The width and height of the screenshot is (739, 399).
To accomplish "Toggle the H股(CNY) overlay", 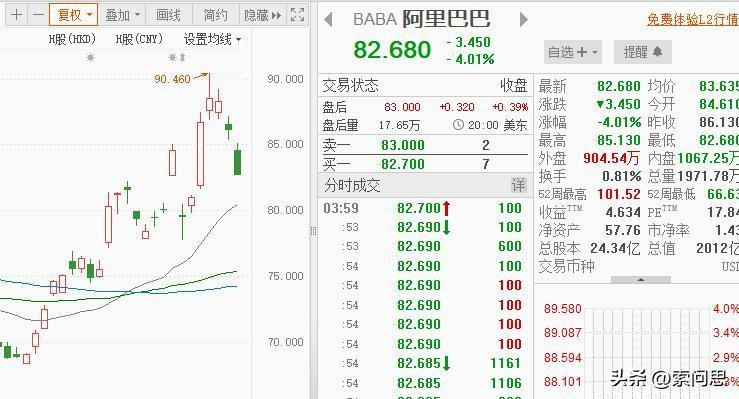I will (139, 39).
